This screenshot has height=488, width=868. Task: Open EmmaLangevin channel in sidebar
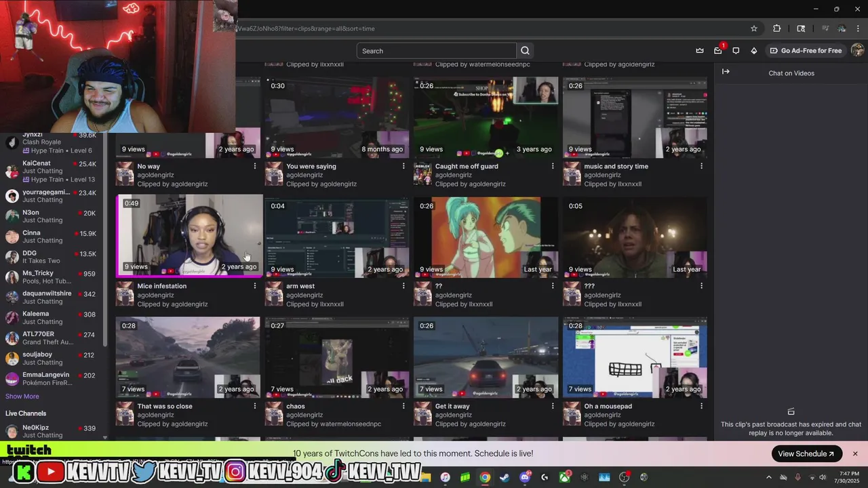click(x=52, y=379)
